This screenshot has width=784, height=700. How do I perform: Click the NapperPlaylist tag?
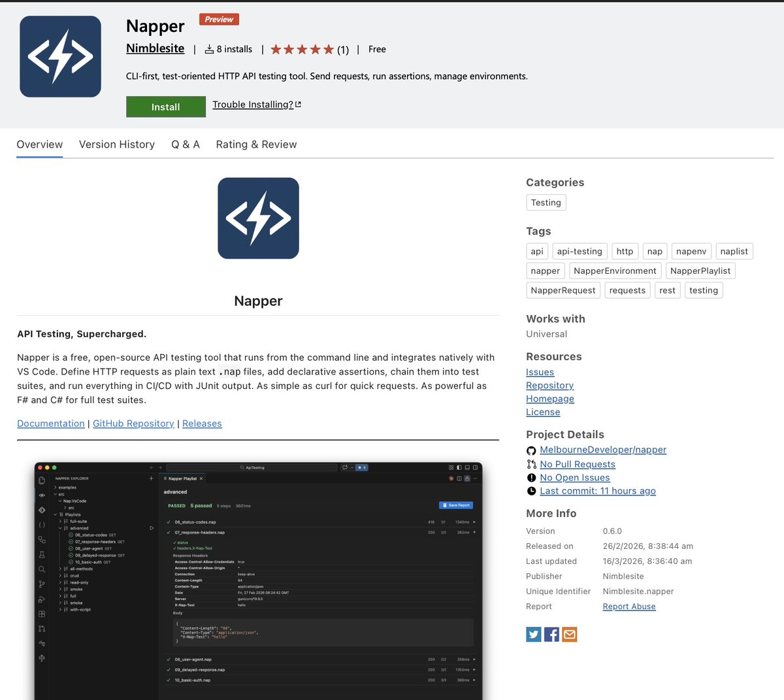click(700, 271)
